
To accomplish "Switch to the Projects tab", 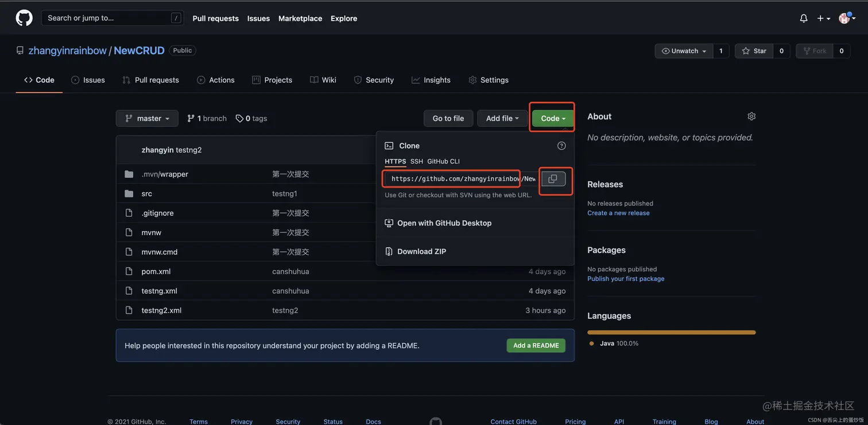I will [272, 80].
